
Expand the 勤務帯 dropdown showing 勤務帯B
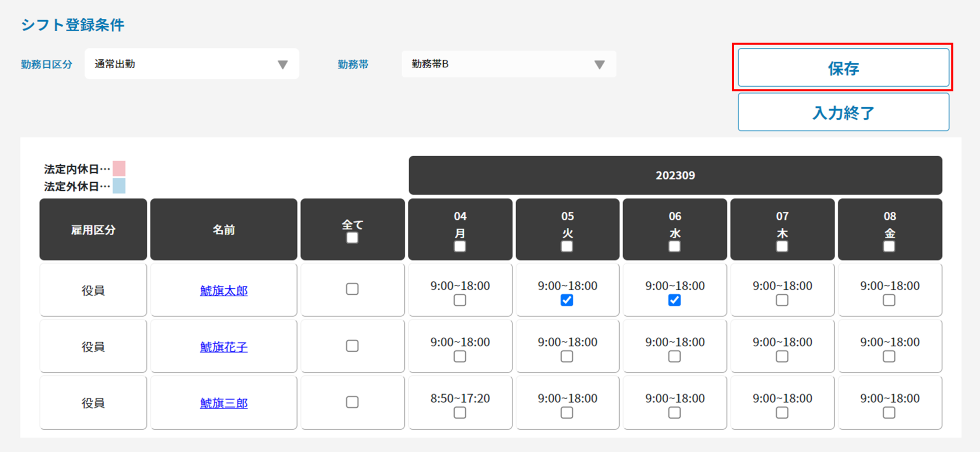[x=508, y=64]
